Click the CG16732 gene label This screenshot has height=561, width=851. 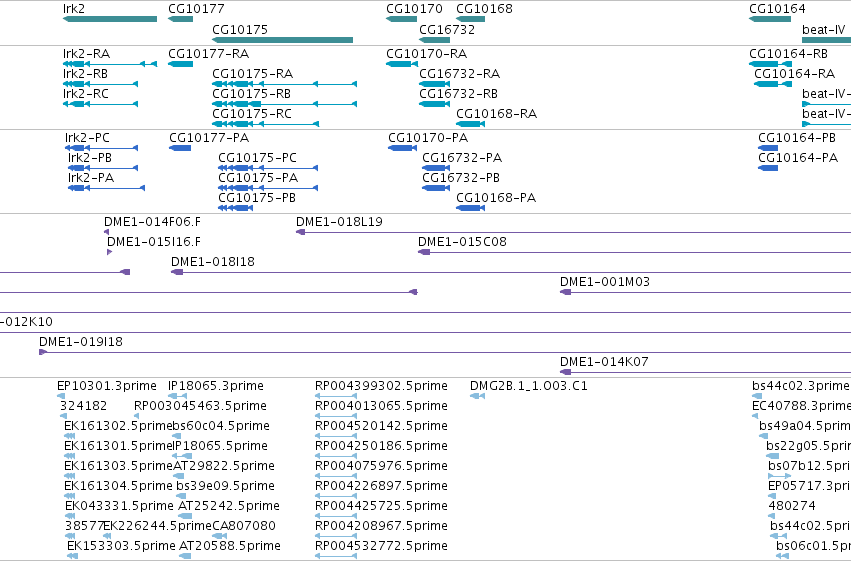click(x=447, y=29)
